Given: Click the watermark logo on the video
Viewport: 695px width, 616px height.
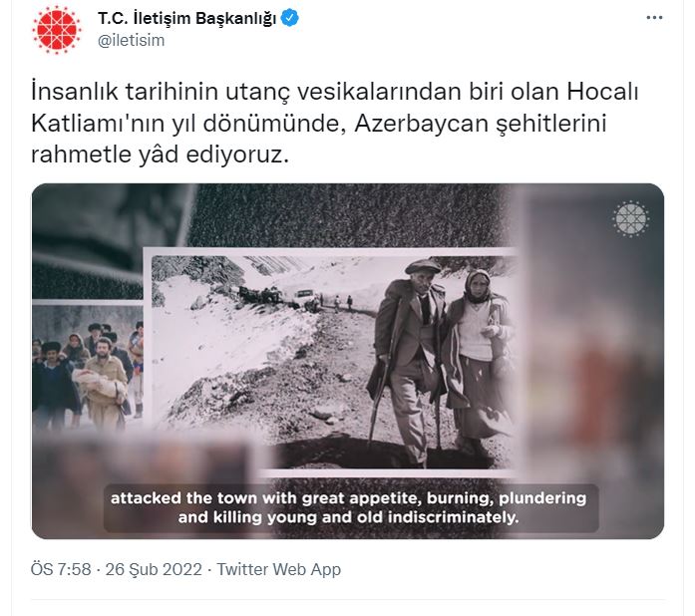Looking at the screenshot, I should 631,219.
